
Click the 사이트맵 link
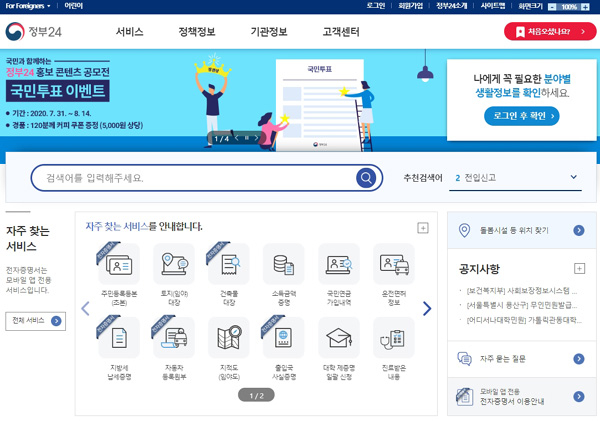pos(493,6)
